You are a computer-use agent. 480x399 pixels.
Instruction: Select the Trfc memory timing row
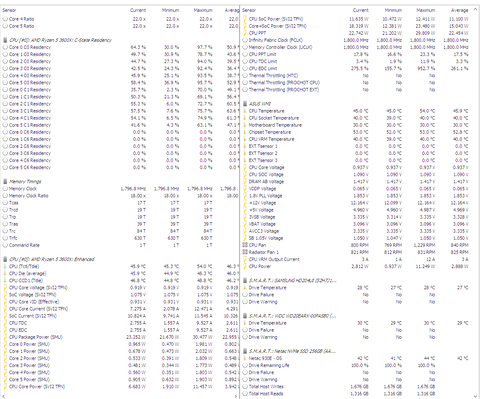pos(120,238)
